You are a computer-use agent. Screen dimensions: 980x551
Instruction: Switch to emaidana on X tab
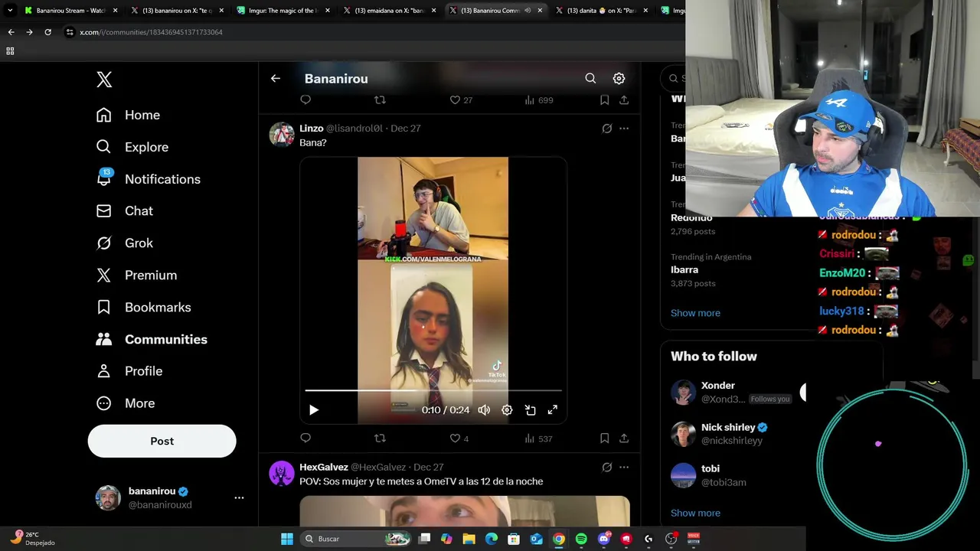click(x=389, y=11)
